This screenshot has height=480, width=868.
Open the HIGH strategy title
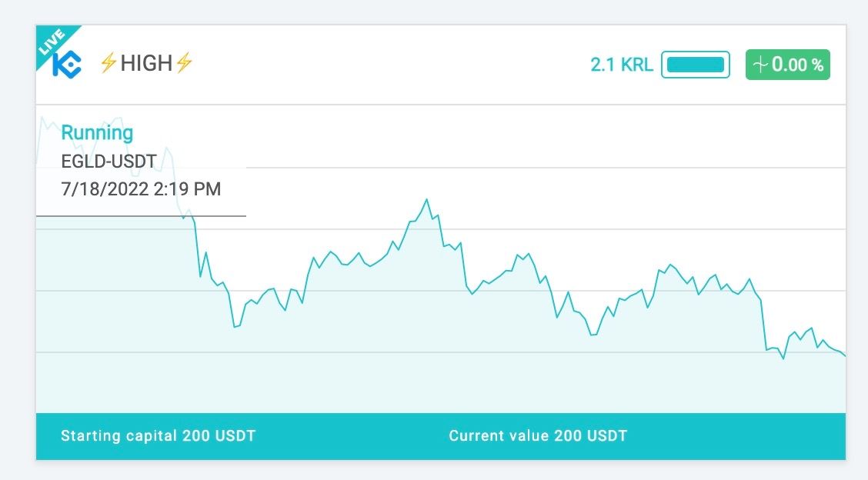tap(146, 63)
